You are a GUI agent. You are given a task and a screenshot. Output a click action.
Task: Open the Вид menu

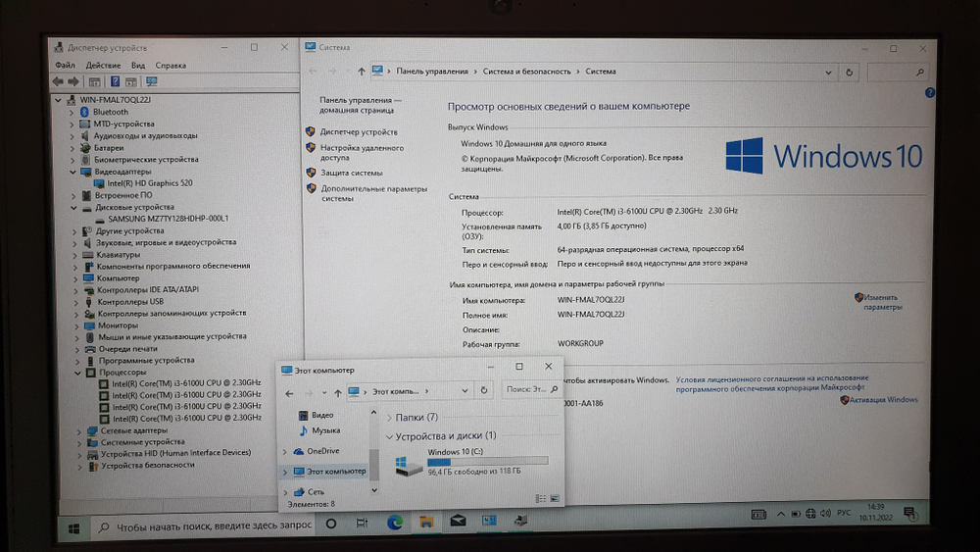(x=138, y=65)
